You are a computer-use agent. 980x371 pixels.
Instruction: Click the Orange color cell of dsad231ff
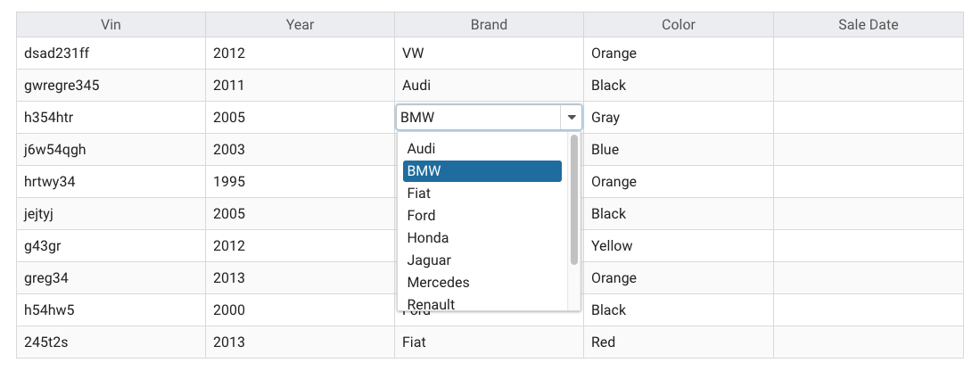[x=679, y=54]
